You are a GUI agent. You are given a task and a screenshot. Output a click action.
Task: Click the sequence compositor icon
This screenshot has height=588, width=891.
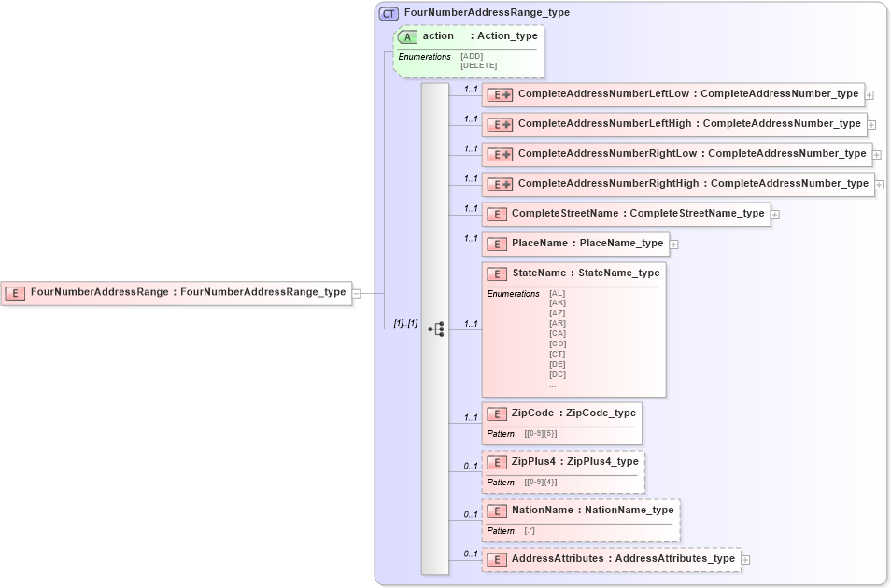click(x=435, y=329)
